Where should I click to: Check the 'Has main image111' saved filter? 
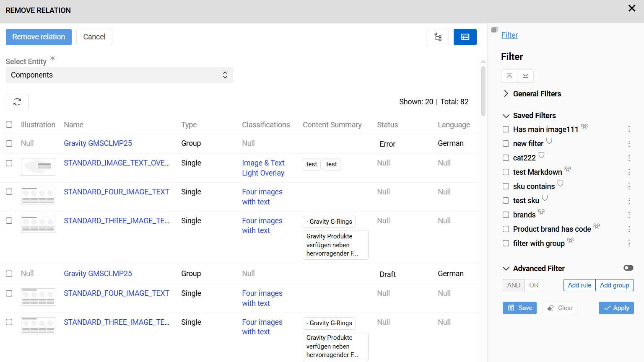[506, 129]
